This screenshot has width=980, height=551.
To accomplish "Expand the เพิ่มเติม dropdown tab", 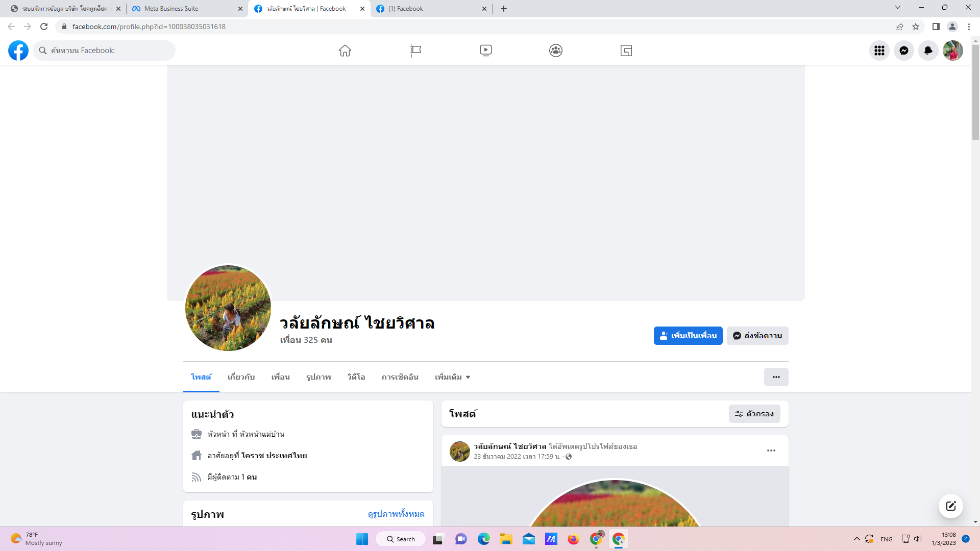I will (452, 377).
